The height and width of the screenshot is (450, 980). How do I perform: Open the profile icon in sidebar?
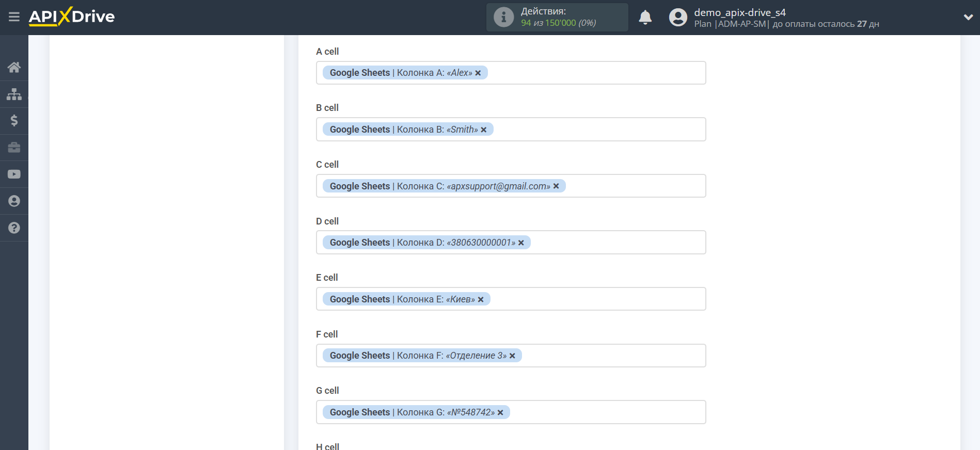pyautogui.click(x=14, y=201)
